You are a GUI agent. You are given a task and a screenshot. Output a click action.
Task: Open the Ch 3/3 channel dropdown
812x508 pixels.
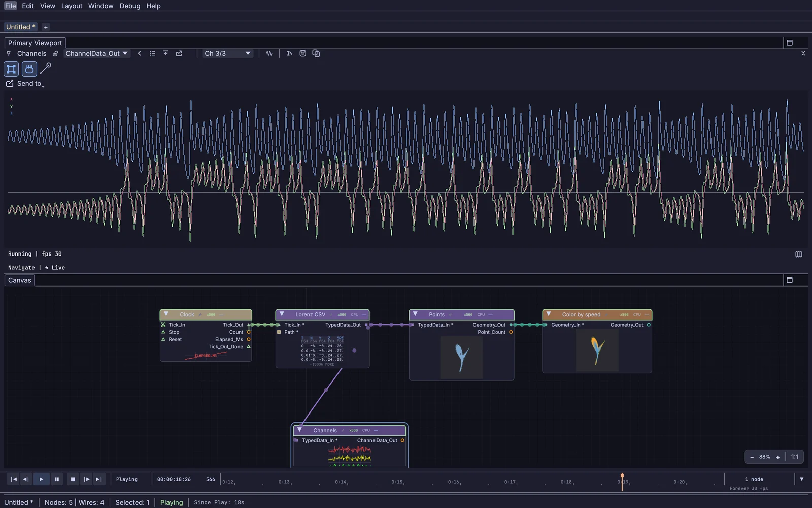point(227,53)
